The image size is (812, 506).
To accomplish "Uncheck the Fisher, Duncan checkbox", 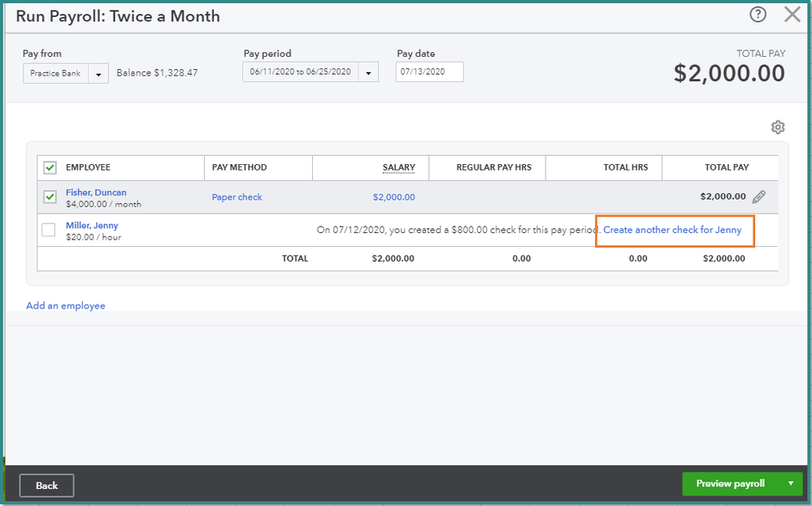I will coord(50,197).
